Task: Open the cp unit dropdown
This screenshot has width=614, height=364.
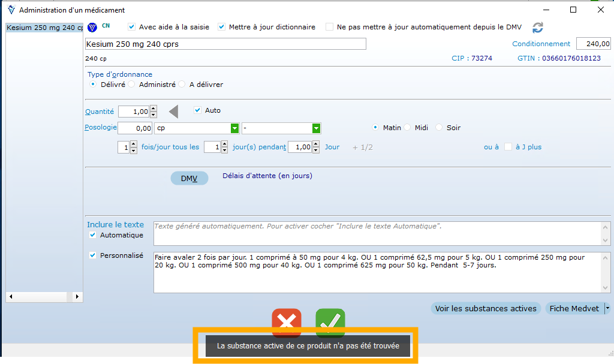Action: tap(234, 128)
